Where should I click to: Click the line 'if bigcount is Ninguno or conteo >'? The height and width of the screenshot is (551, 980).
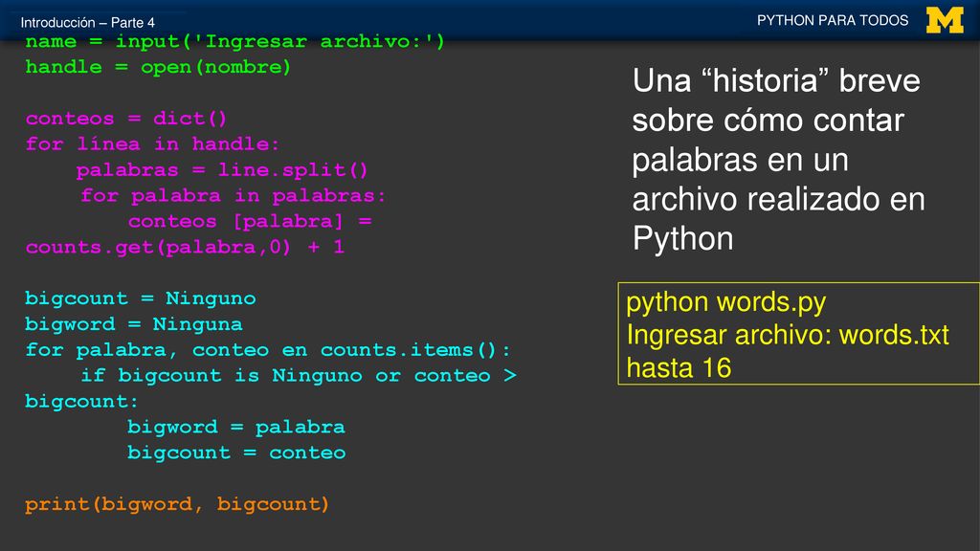299,375
